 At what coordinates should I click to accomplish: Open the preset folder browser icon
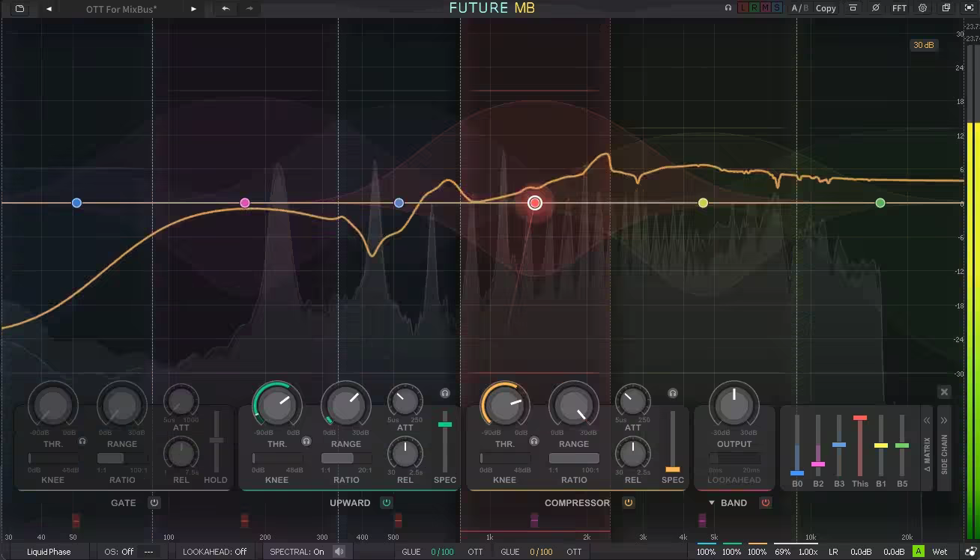pos(19,9)
